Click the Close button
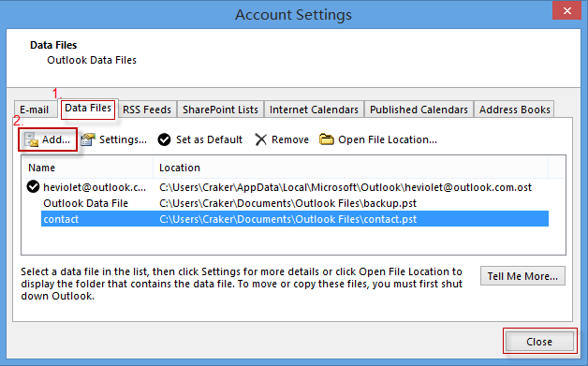The height and width of the screenshot is (366, 588). pos(539,342)
